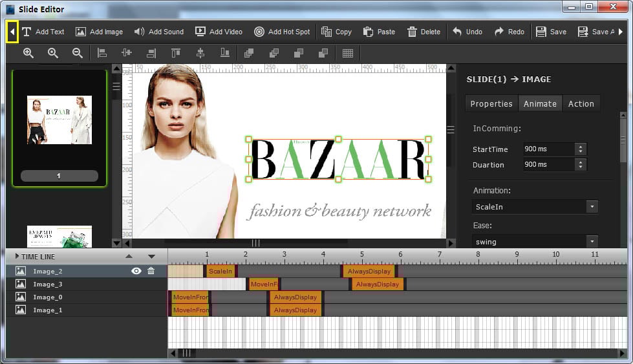This screenshot has height=364, width=633.
Task: Select the second slide thumbnail
Action: click(59, 237)
